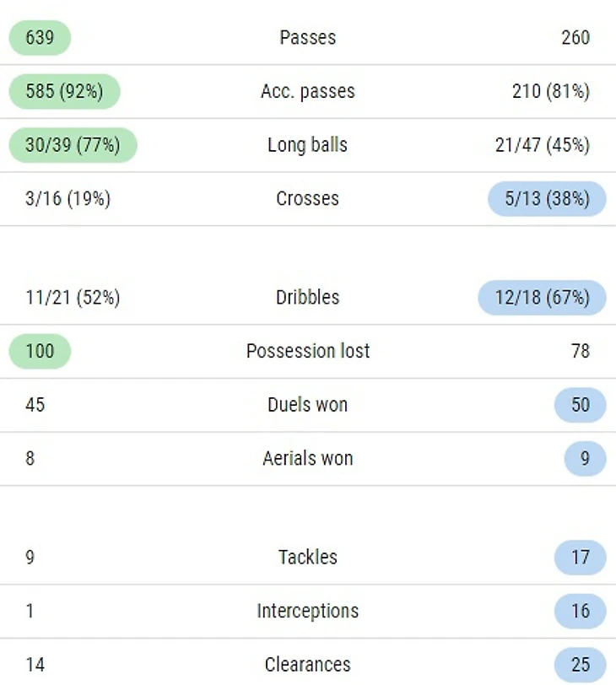Select the blue 17 tackles badge
The image size is (616, 685).
(x=581, y=558)
